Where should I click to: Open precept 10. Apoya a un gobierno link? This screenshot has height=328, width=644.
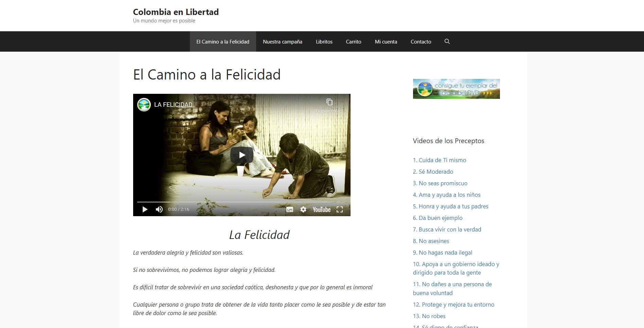[456, 268]
